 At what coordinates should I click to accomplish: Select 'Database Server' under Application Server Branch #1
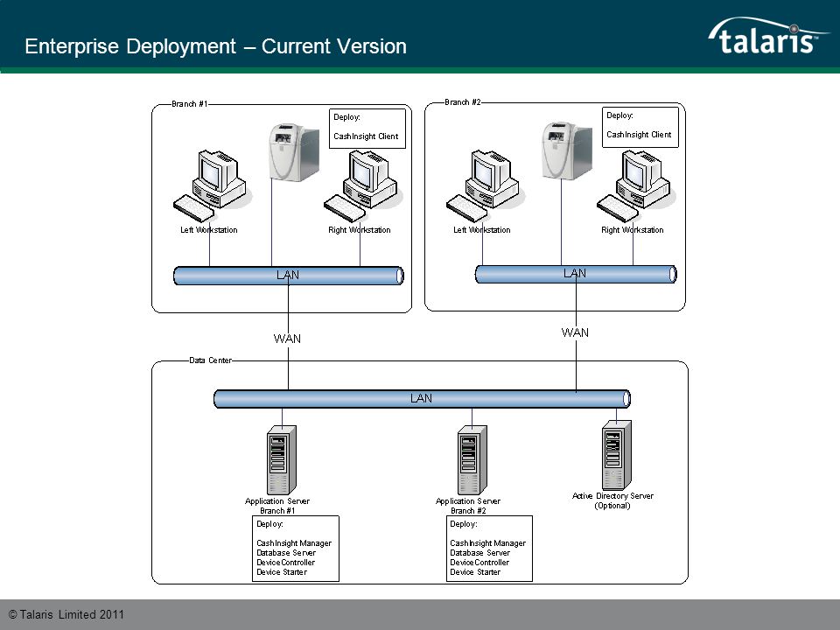(x=286, y=553)
